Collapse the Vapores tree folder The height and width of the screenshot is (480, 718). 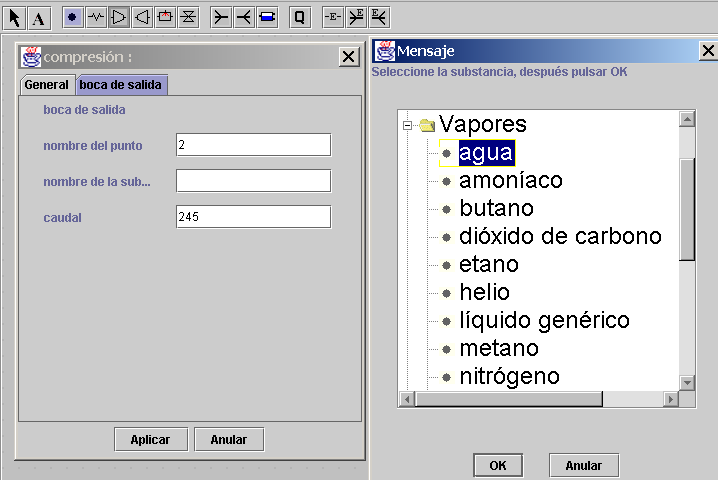(407, 125)
